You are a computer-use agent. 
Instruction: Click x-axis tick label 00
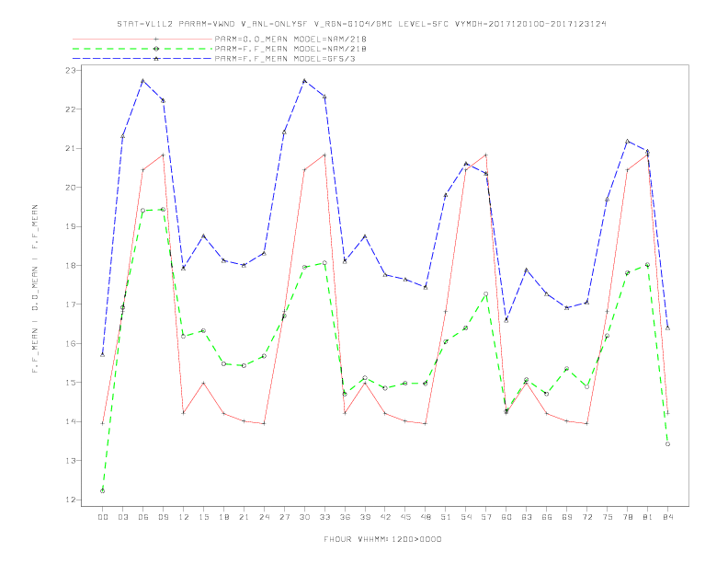103,517
